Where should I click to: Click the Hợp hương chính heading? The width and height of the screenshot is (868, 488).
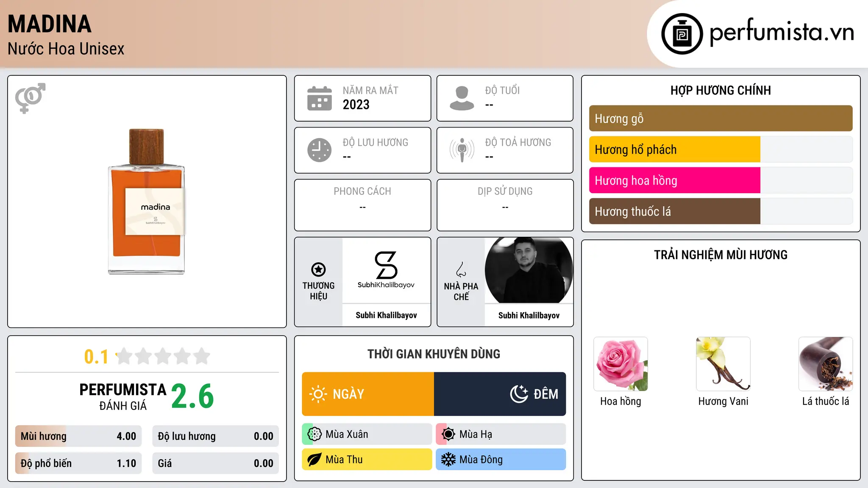tap(721, 91)
